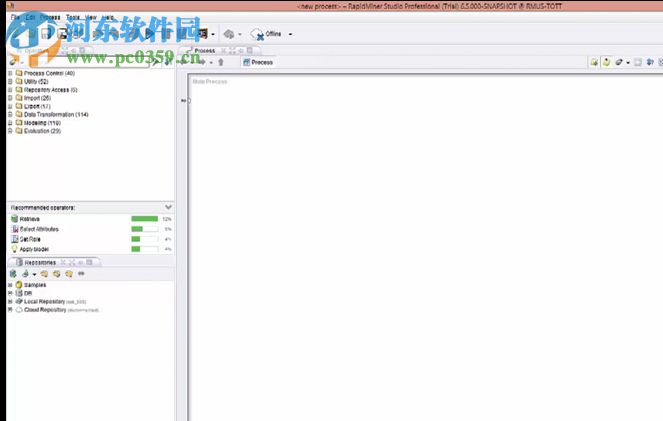Screen dimensions: 663x421
Task: Close the Repositories panel tab
Action: 63,262
